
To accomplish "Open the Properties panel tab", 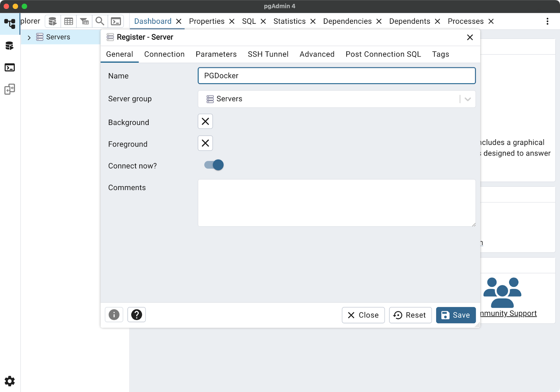I will point(207,21).
